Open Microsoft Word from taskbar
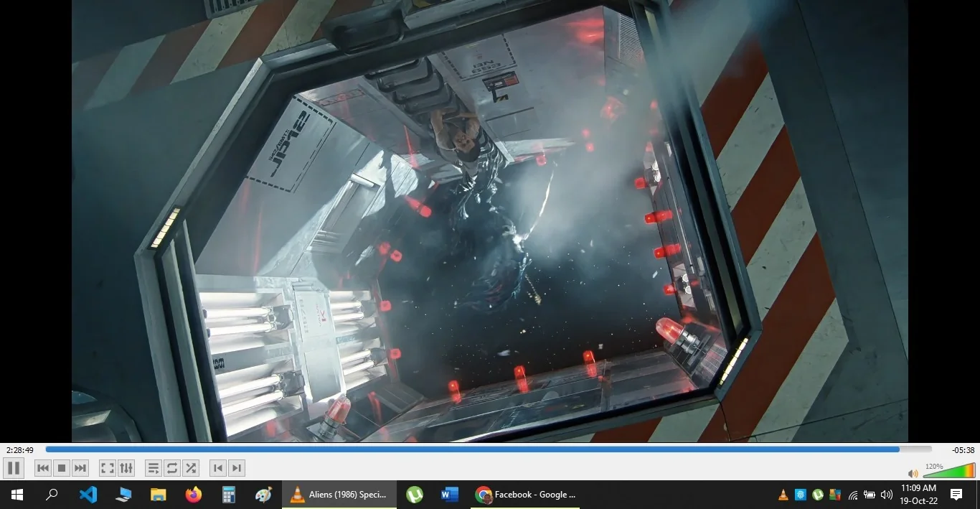980x509 pixels. pos(450,495)
